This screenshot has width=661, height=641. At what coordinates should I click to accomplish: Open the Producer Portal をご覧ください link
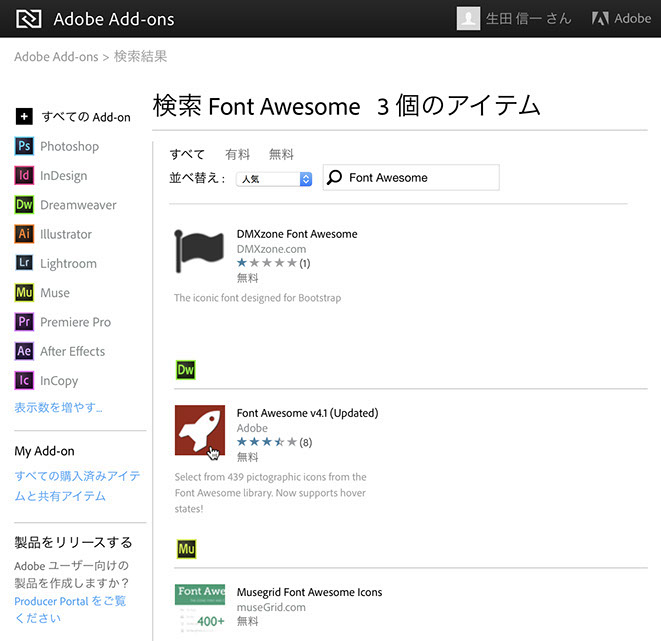pos(70,609)
